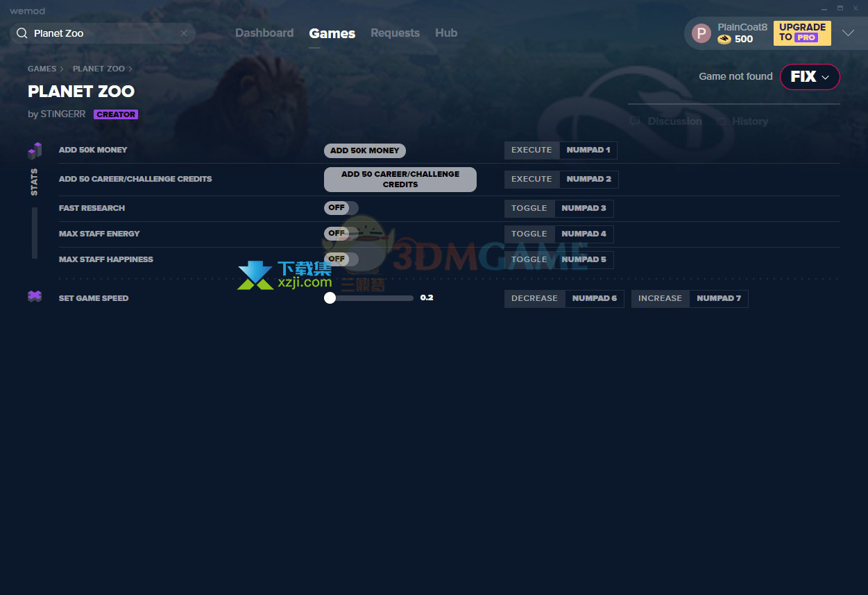The width and height of the screenshot is (868, 595).
Task: Click the purple Stats category icon
Action: [35, 150]
